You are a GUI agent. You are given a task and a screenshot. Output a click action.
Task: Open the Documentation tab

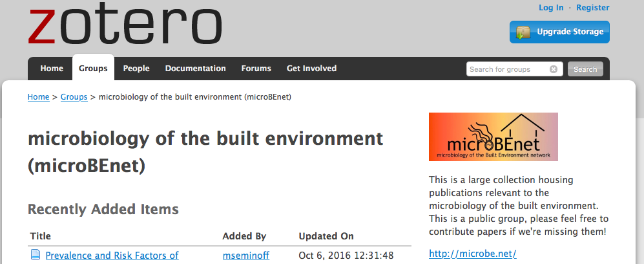pos(196,68)
